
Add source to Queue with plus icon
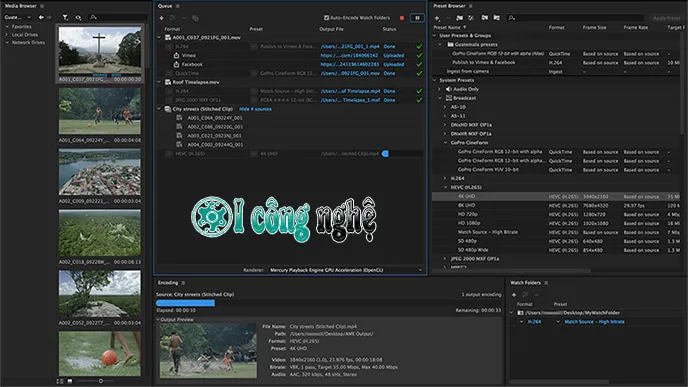pyautogui.click(x=161, y=18)
